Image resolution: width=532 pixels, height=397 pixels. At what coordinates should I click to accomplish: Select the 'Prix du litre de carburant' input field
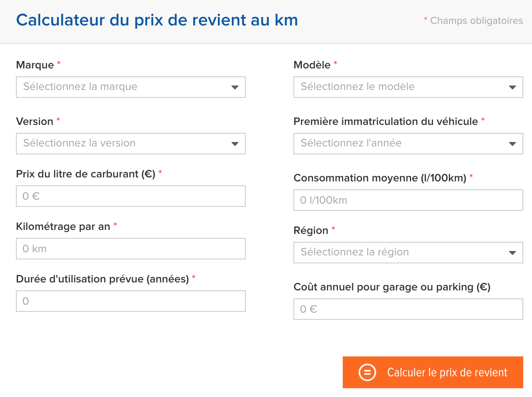tap(131, 196)
